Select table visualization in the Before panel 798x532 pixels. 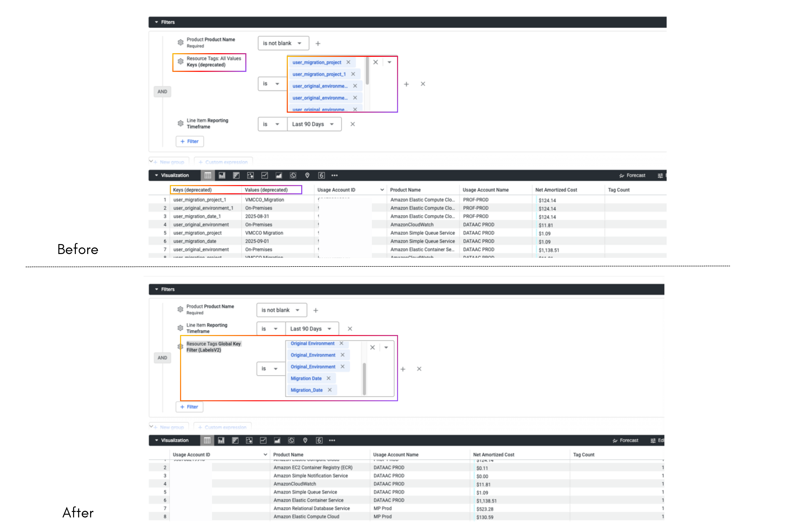[x=208, y=176]
